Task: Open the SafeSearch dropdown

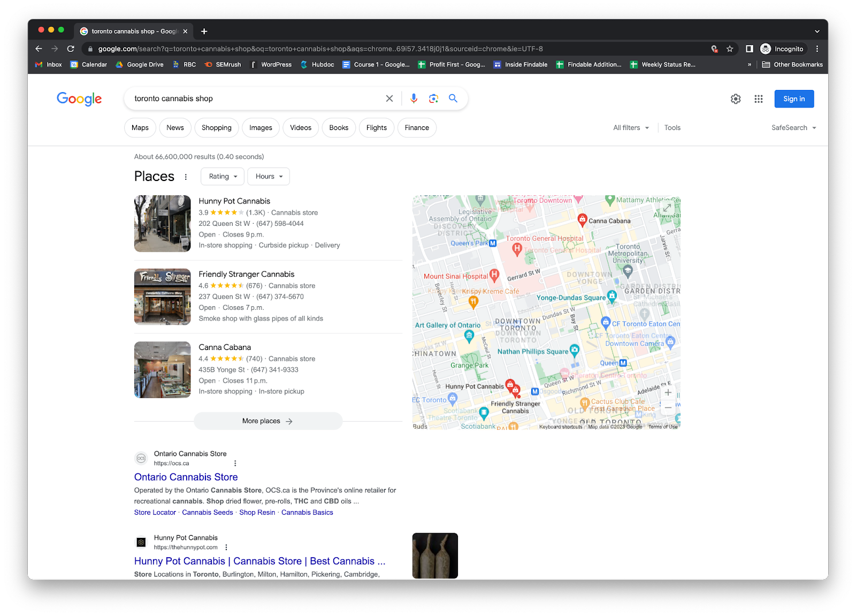Action: [794, 128]
